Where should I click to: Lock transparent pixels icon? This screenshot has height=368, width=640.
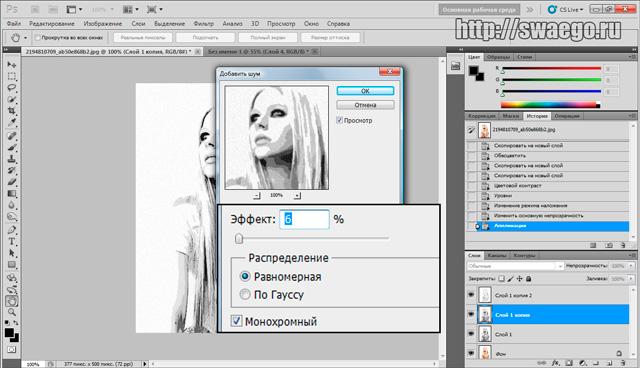pos(501,279)
